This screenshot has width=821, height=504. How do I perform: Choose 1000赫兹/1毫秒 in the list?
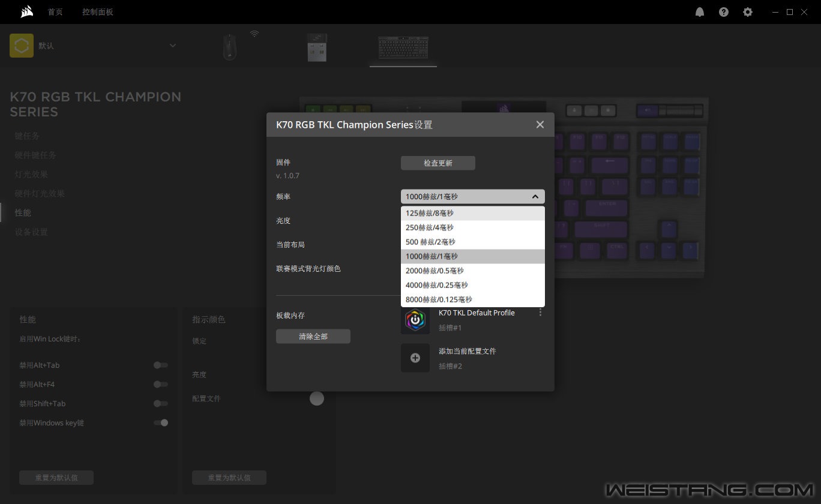point(473,257)
